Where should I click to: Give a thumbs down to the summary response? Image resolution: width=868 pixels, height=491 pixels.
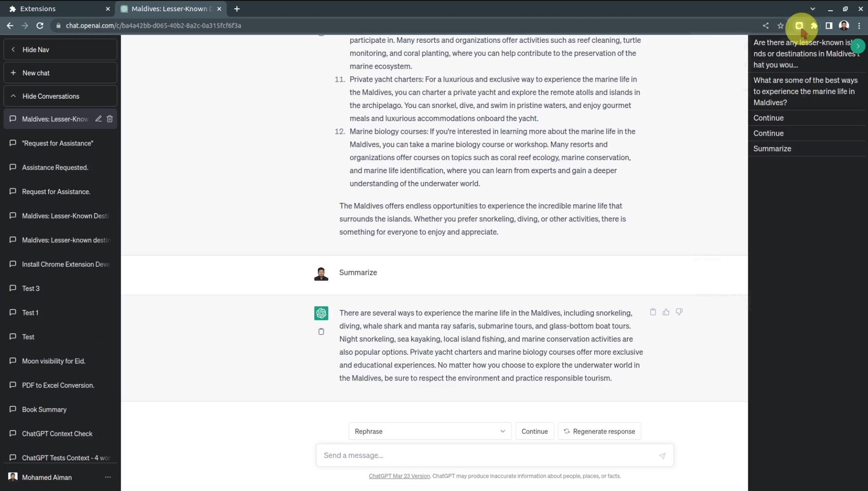pyautogui.click(x=679, y=312)
